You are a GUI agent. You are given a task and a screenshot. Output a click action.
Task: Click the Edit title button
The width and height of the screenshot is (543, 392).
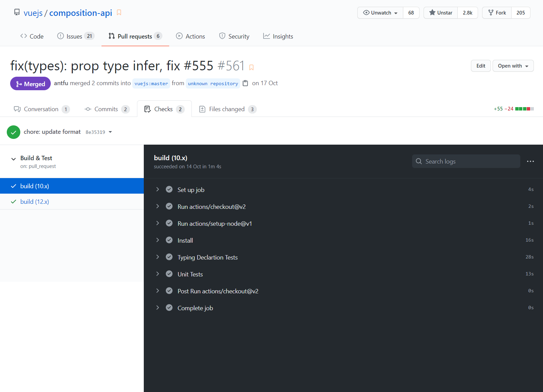[x=480, y=66]
